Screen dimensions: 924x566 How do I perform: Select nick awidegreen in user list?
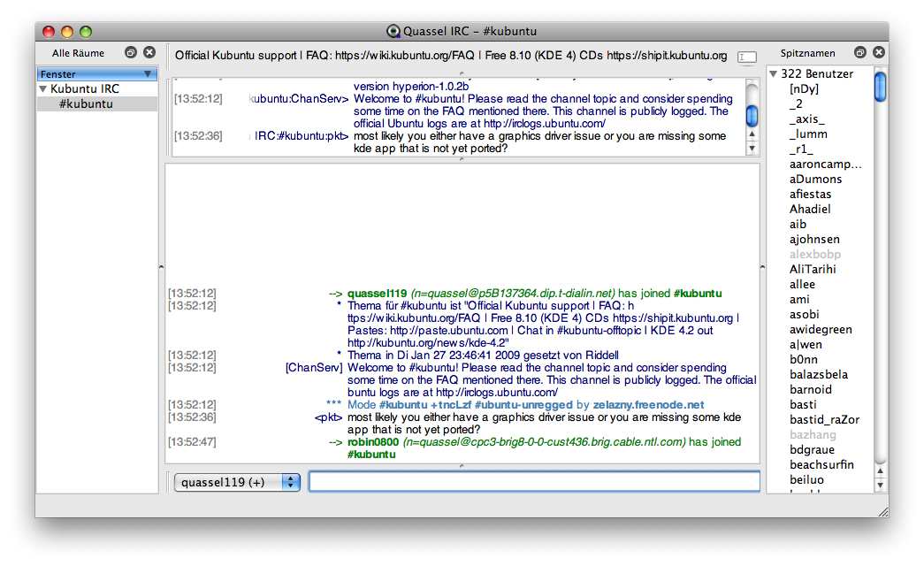tap(821, 330)
